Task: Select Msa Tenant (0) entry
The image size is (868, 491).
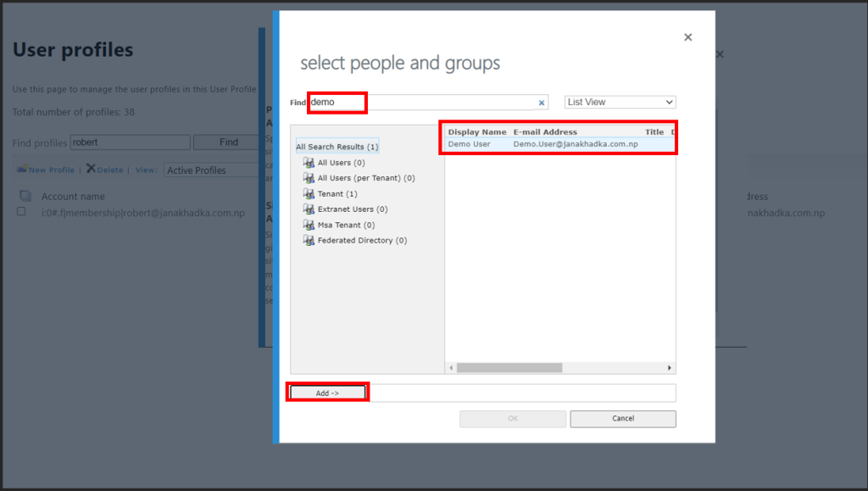Action: point(346,225)
